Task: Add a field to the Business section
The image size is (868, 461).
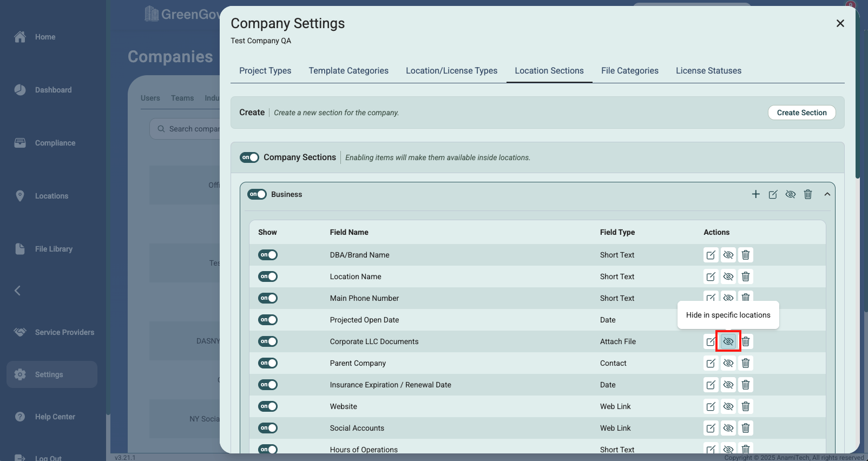Action: (x=756, y=194)
